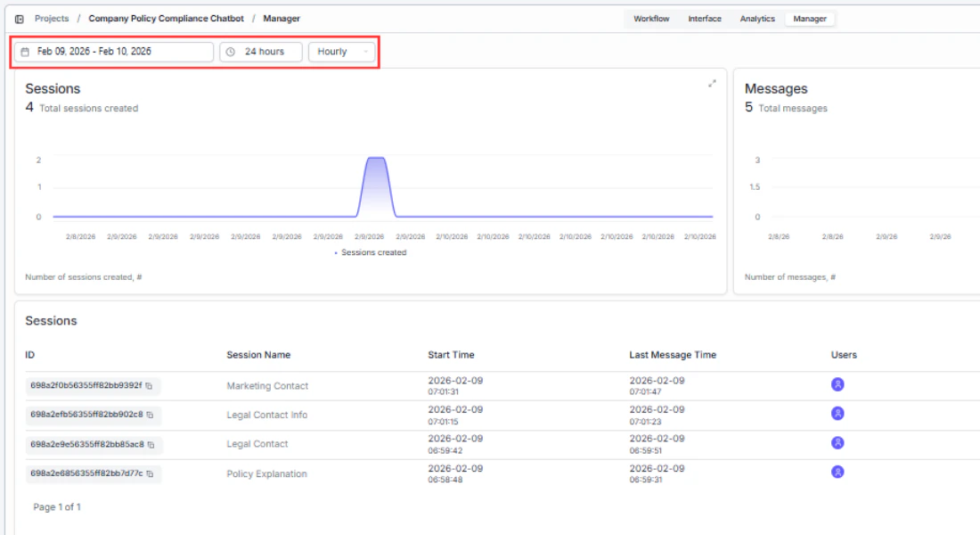Click the user avatar for Marketing Contact
Image resolution: width=980 pixels, height=535 pixels.
coord(838,385)
